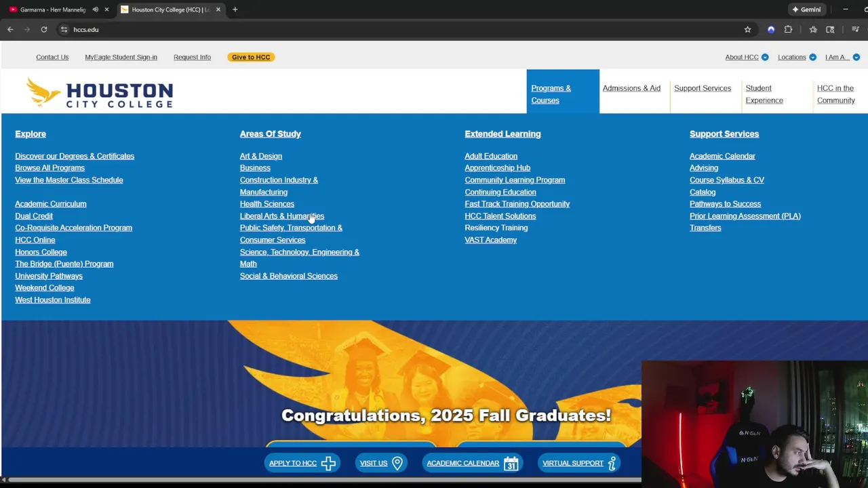The width and height of the screenshot is (868, 488).
Task: Click the Extended Learning heading
Action: (502, 134)
